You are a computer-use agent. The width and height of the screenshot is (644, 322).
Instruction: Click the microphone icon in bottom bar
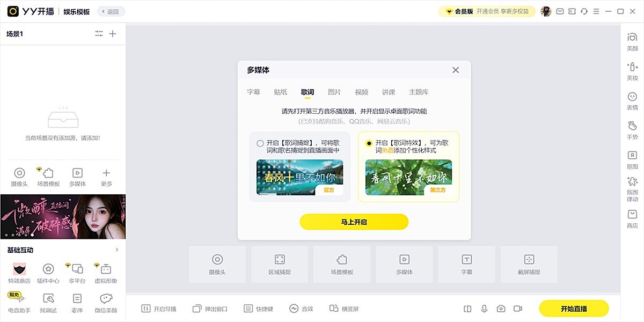[484, 309]
